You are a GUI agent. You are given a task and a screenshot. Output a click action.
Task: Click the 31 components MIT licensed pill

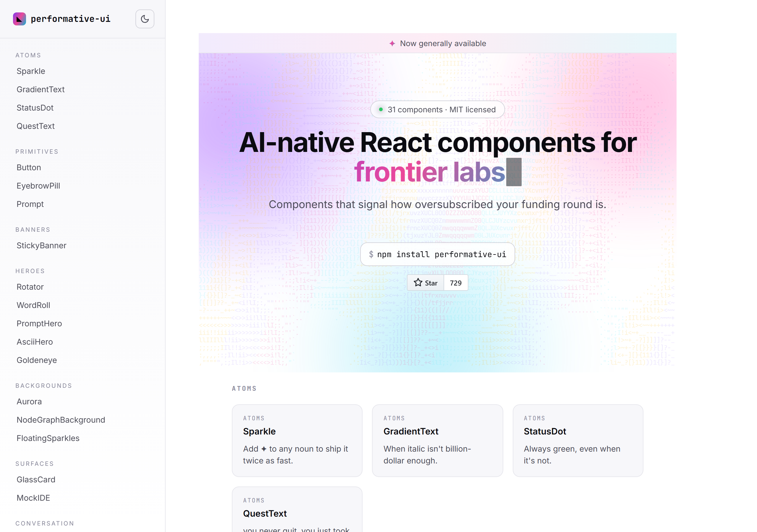[x=438, y=109]
